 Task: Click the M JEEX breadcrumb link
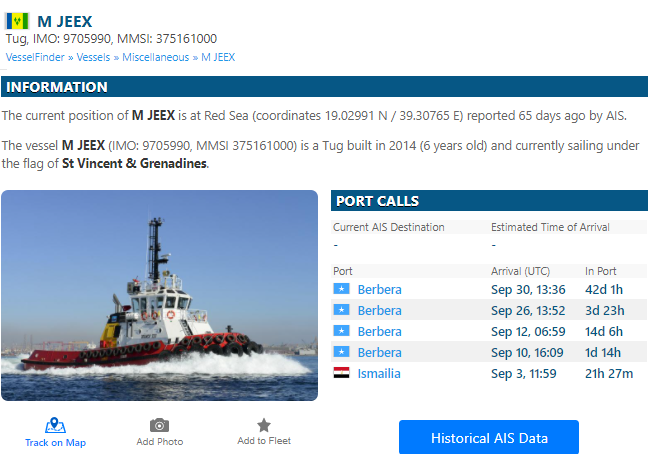click(x=218, y=57)
